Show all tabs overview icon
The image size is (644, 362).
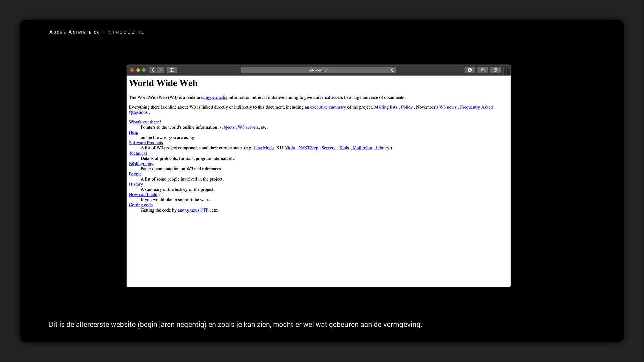495,70
